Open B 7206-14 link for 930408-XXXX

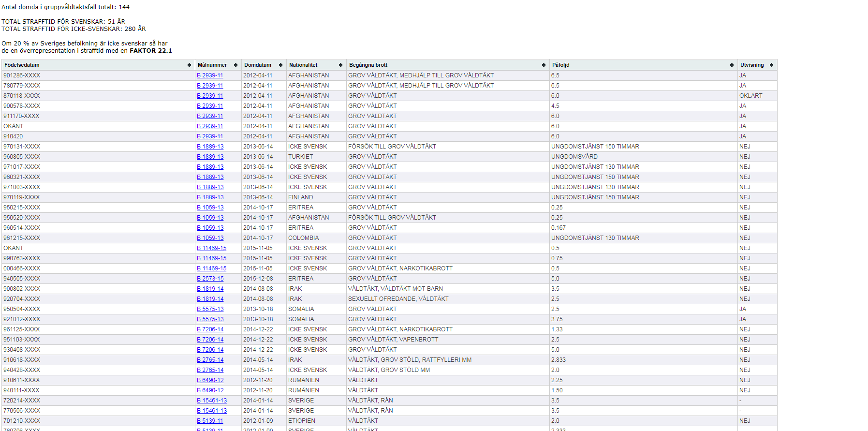pyautogui.click(x=210, y=350)
